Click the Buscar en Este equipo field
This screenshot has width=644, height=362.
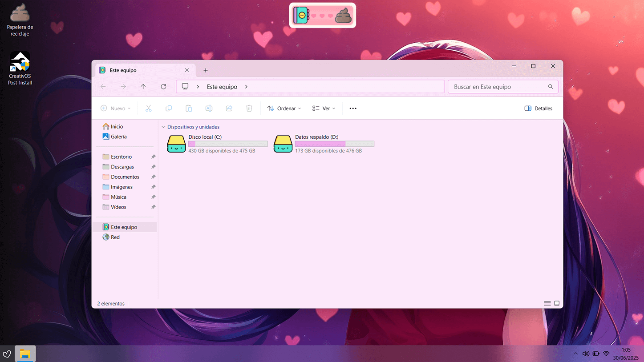tap(498, 87)
